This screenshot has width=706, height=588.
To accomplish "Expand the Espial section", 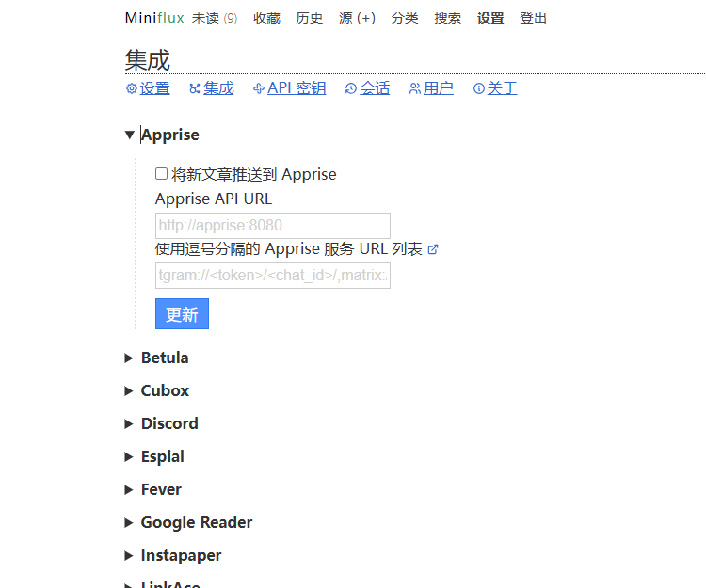I will (x=154, y=456).
